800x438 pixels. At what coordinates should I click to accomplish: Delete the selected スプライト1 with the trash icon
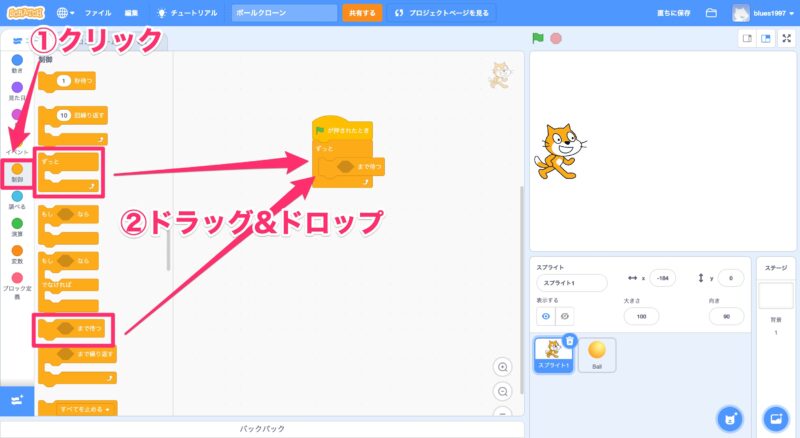(x=569, y=341)
